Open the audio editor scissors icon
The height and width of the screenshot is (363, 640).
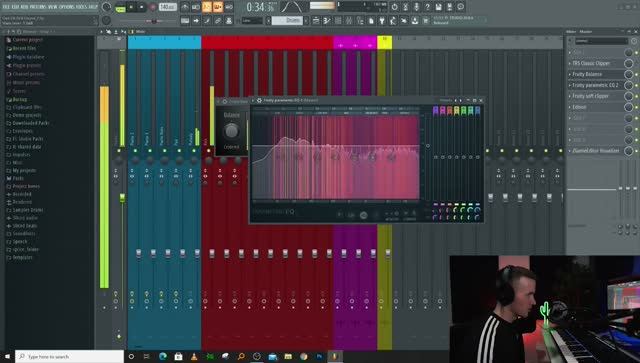(405, 7)
